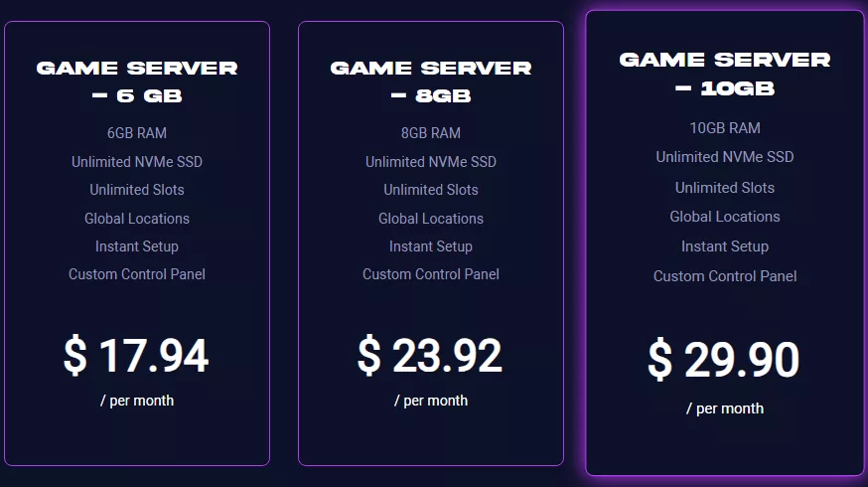This screenshot has height=487, width=868.
Task: Choose the highlighted Game Server – 10GB heading
Action: [x=725, y=75]
